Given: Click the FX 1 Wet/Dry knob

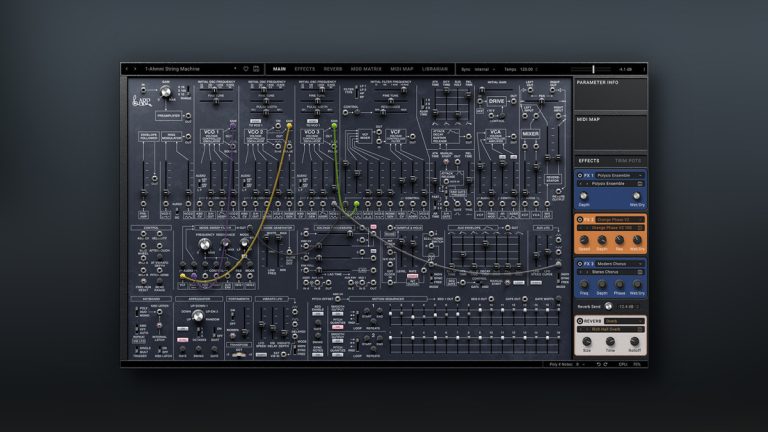Looking at the screenshot, I should pyautogui.click(x=637, y=196).
